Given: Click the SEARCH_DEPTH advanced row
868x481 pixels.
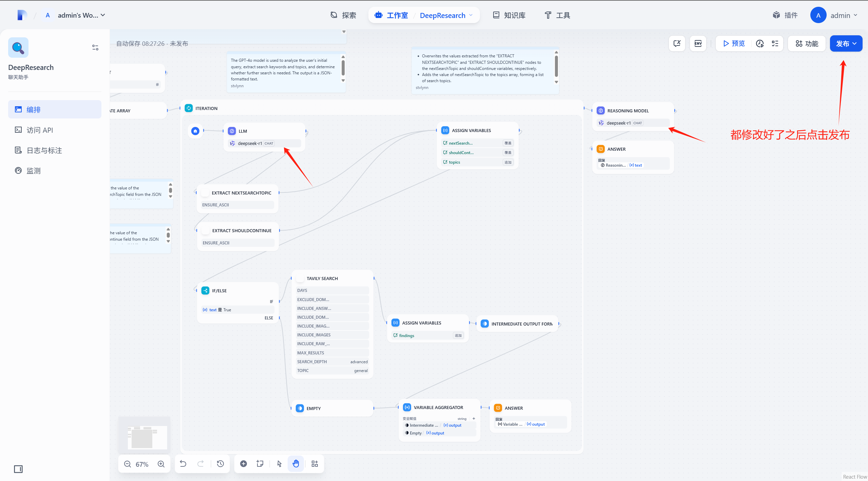Looking at the screenshot, I should (332, 362).
